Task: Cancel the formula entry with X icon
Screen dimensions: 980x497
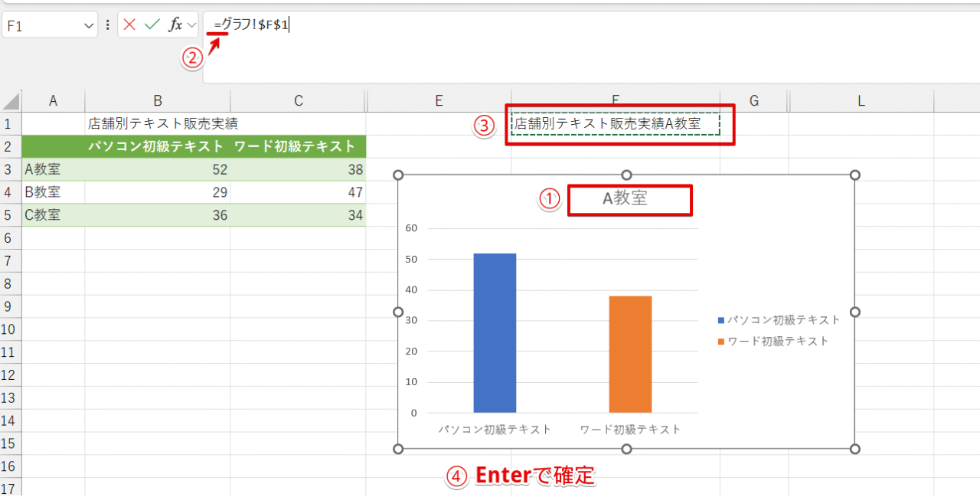Action: click(x=129, y=25)
